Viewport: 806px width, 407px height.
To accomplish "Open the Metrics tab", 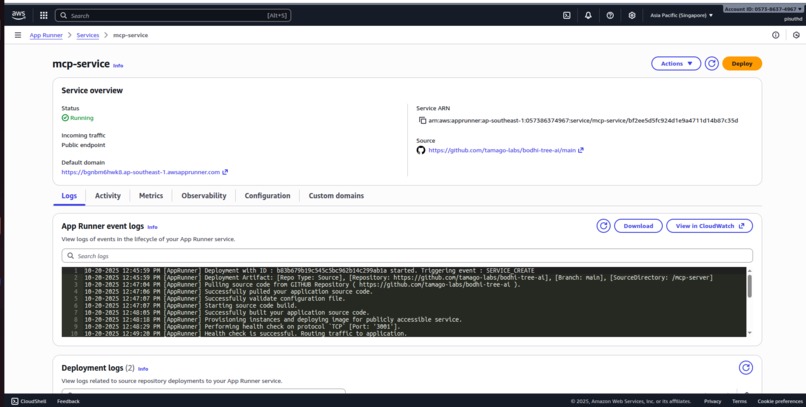I will point(151,196).
